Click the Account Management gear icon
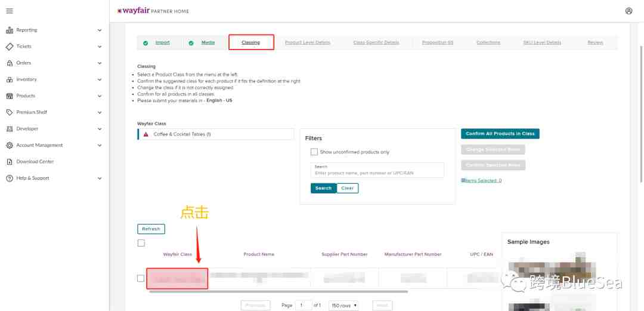The height and width of the screenshot is (311, 644). point(10,145)
